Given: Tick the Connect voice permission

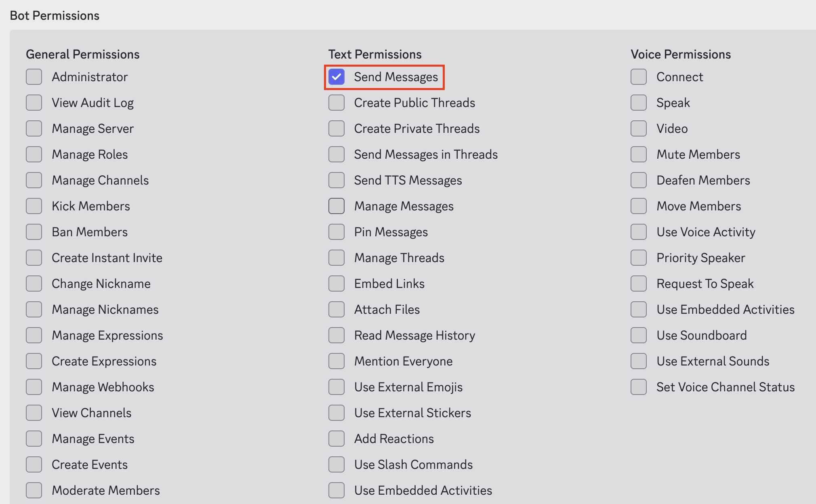Looking at the screenshot, I should [x=639, y=77].
